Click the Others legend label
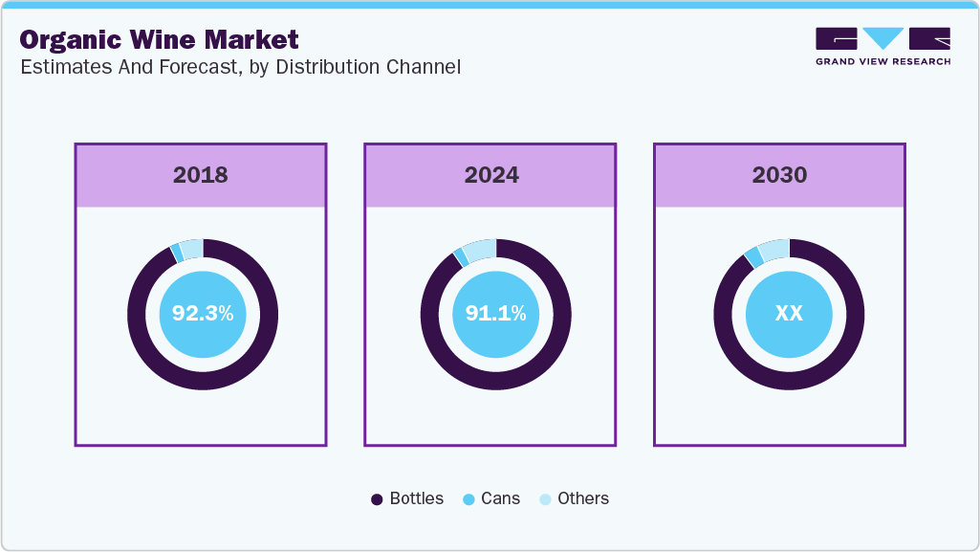 (583, 498)
